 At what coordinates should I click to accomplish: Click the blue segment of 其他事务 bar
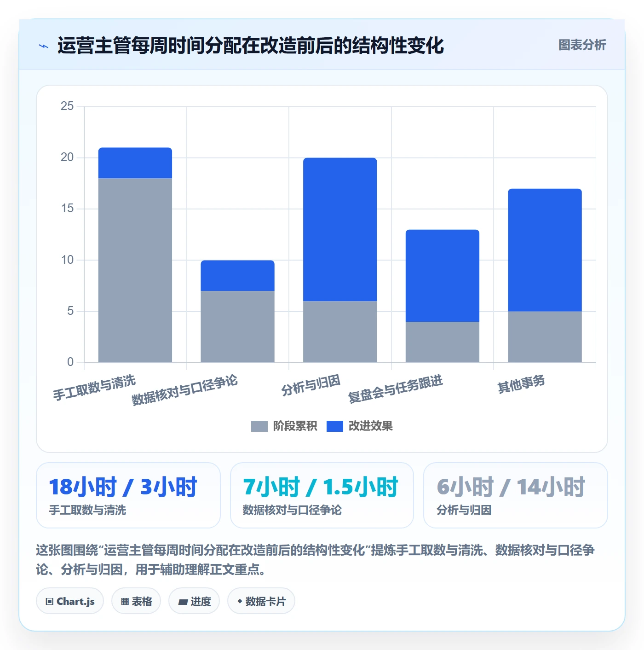(545, 250)
